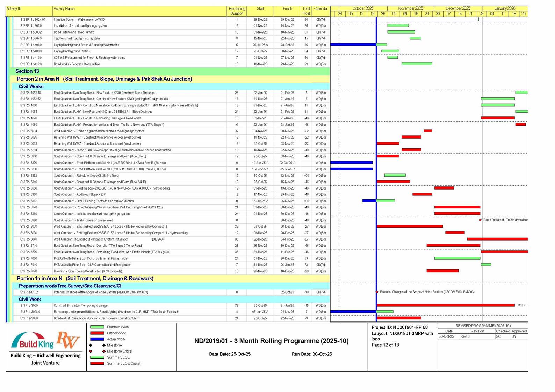
Task: Click the green bar for Road works Footpath Construction
Action: pos(417,64)
